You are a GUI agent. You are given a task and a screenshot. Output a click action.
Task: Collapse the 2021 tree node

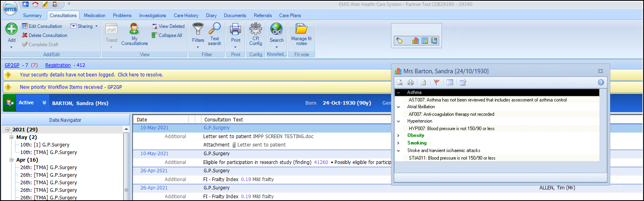pos(7,130)
